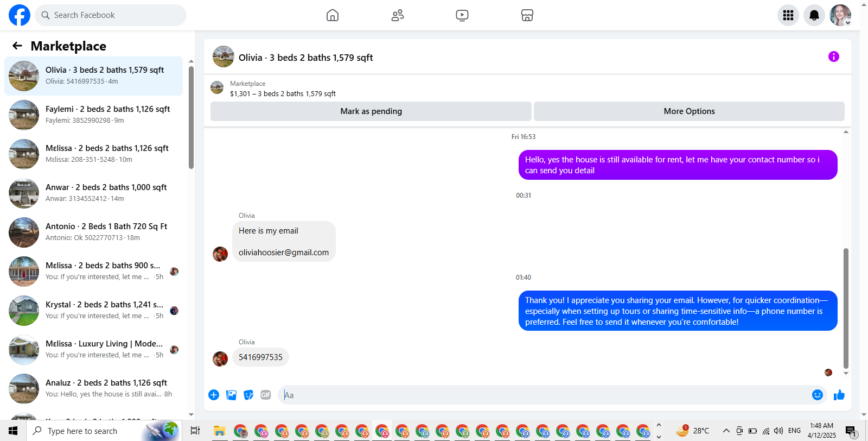Click the Mark as pending button

click(x=371, y=111)
